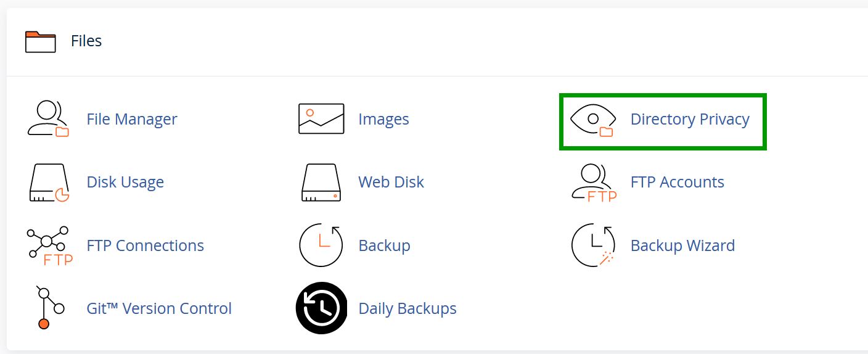Open the Disk Usage link
The width and height of the screenshot is (868, 354).
click(125, 183)
